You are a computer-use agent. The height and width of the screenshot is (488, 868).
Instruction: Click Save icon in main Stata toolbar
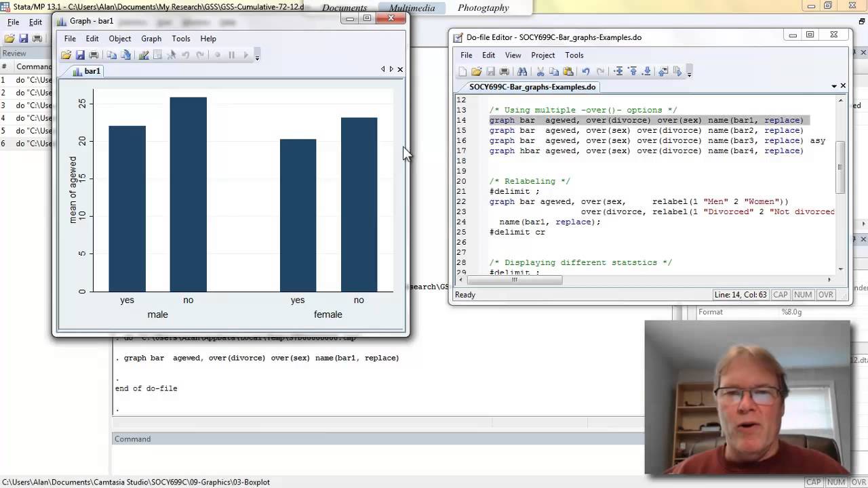point(24,39)
